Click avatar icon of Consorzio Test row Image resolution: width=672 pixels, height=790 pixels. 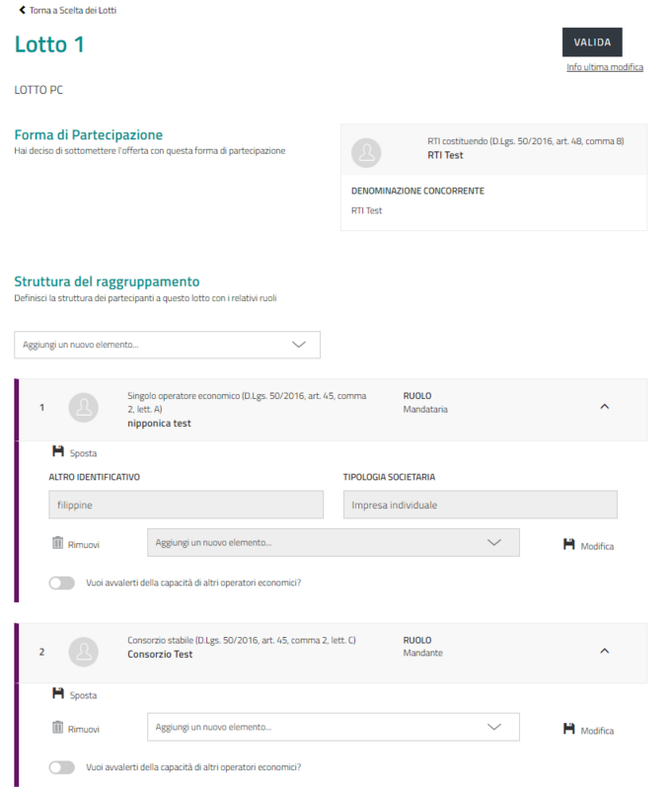coord(86,651)
